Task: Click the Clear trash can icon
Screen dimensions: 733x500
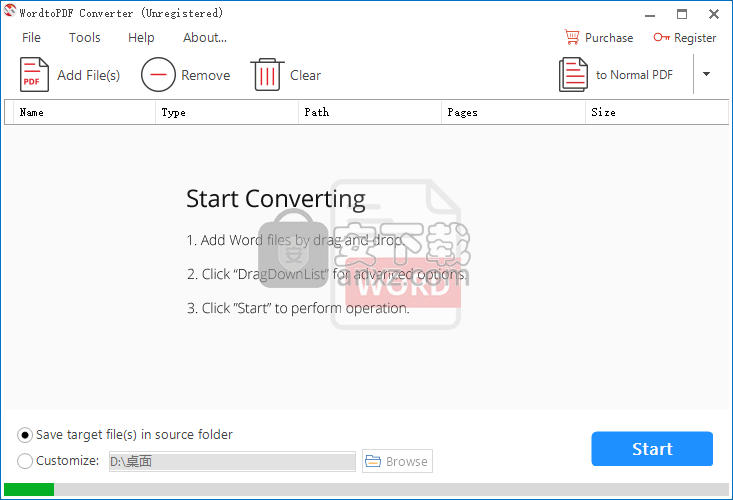Action: click(x=267, y=74)
